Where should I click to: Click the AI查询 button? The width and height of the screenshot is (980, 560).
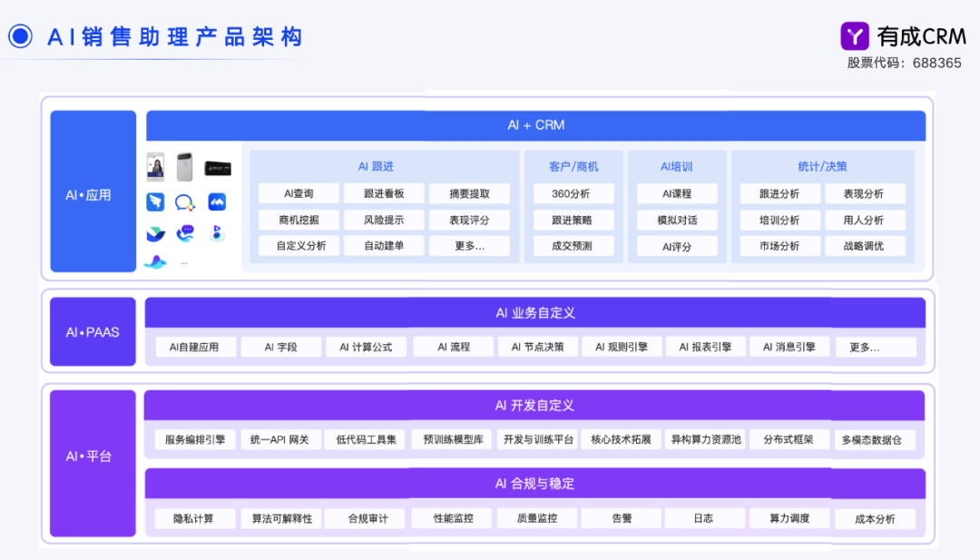coord(299,193)
